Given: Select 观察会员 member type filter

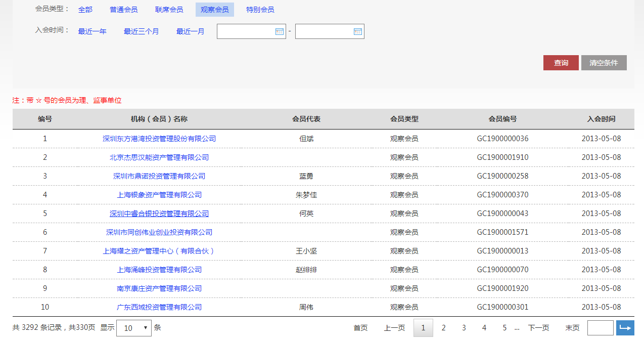Looking at the screenshot, I should click(x=215, y=10).
